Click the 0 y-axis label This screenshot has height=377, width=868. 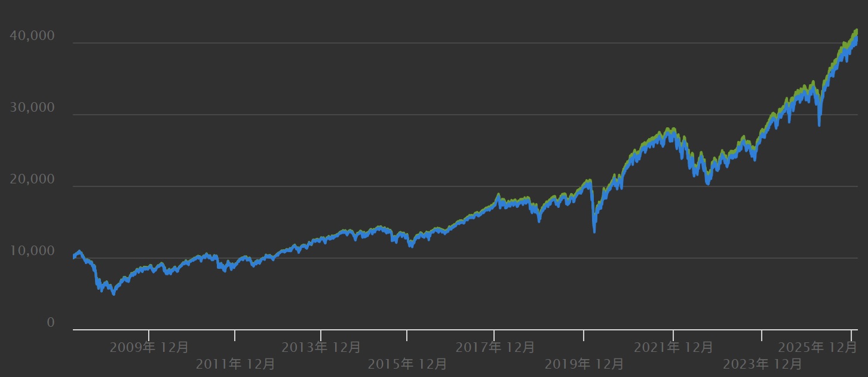click(51, 323)
